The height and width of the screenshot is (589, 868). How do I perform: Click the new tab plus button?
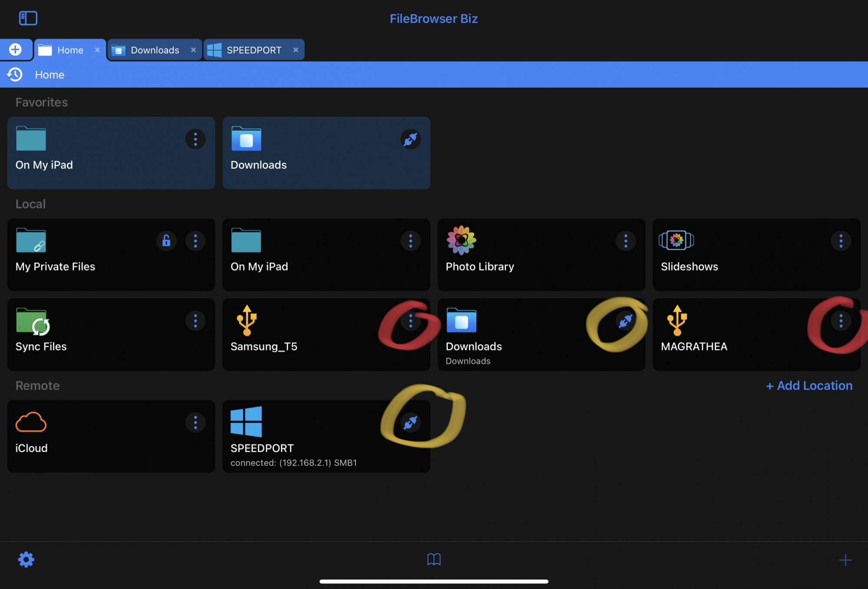[x=16, y=49]
